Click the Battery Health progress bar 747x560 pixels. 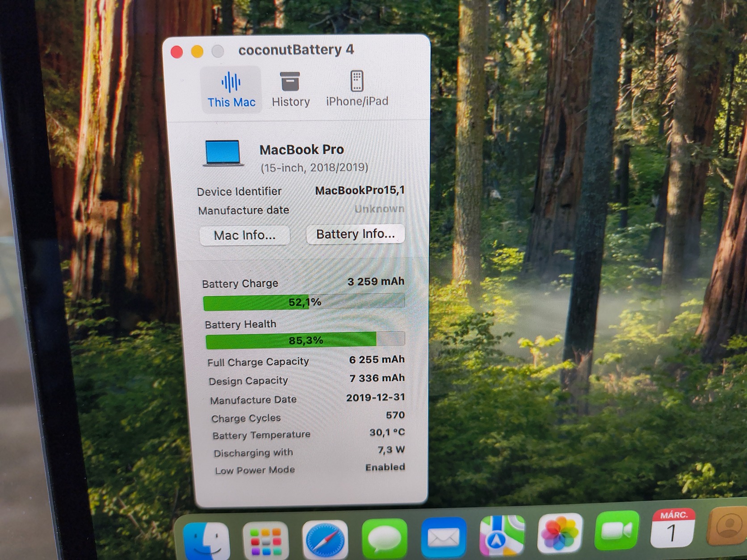[306, 340]
